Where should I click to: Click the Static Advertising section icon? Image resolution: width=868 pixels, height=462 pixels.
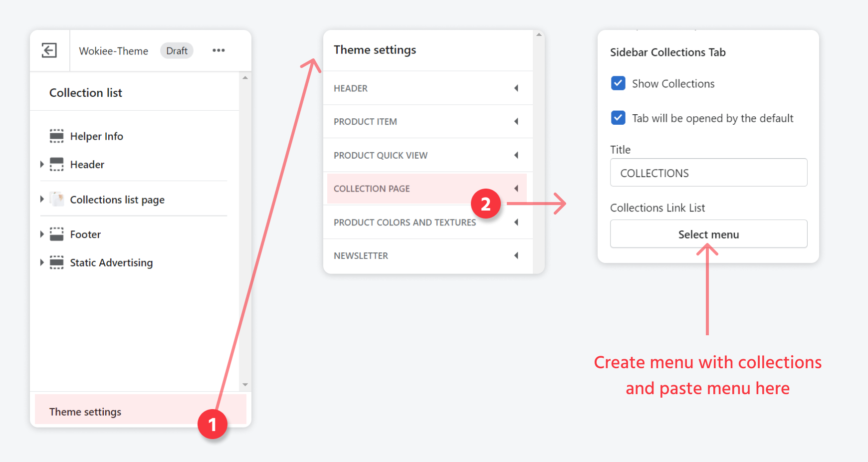coord(57,262)
